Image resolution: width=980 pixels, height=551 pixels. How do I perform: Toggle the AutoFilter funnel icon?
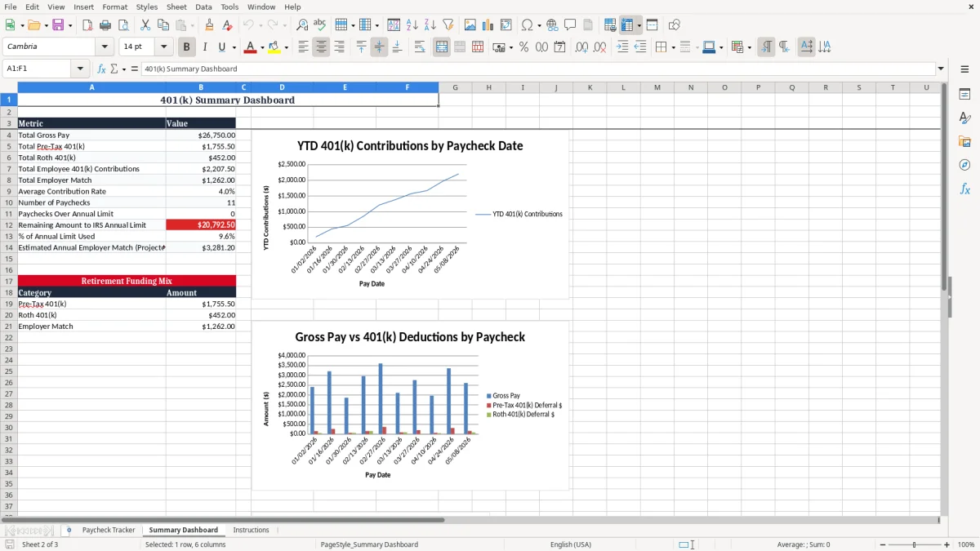coord(448,25)
